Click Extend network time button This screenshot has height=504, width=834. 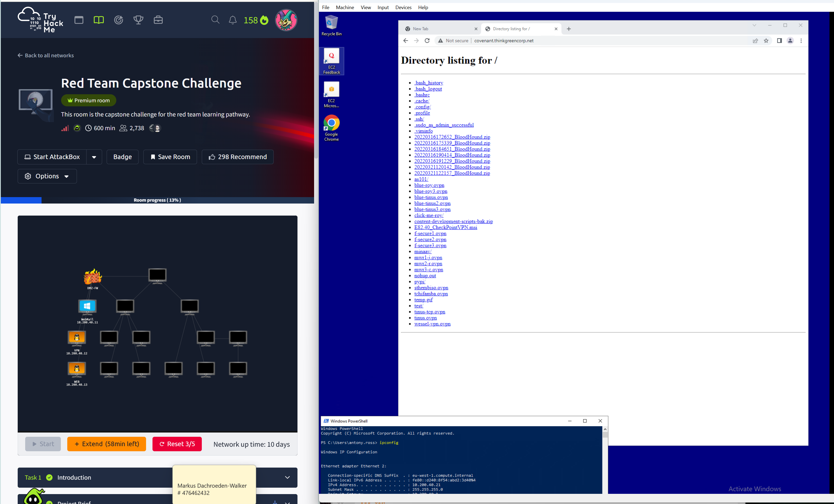tap(107, 444)
